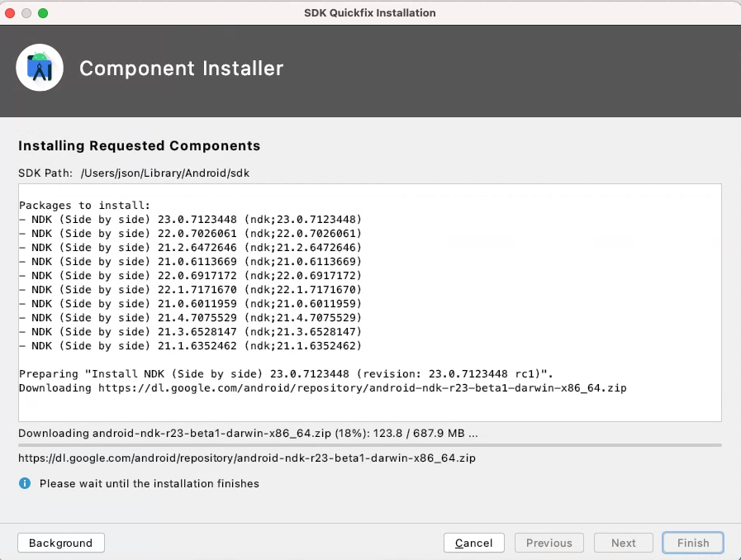
Task: Click the URL below the progress bar
Action: click(x=247, y=458)
